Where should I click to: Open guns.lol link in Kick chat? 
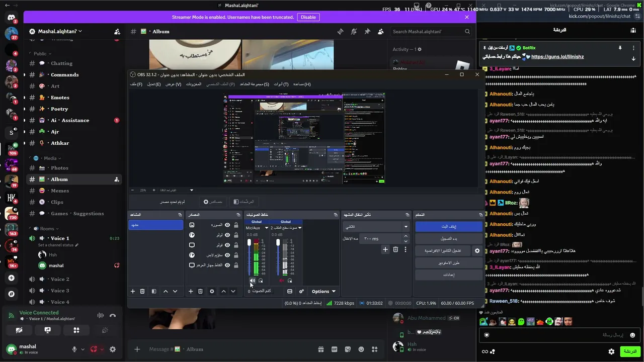click(x=557, y=57)
